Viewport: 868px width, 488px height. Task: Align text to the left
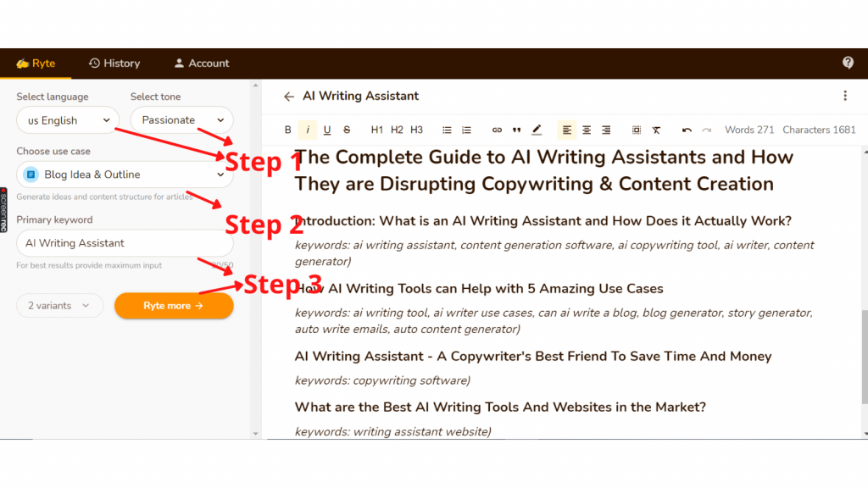[567, 130]
